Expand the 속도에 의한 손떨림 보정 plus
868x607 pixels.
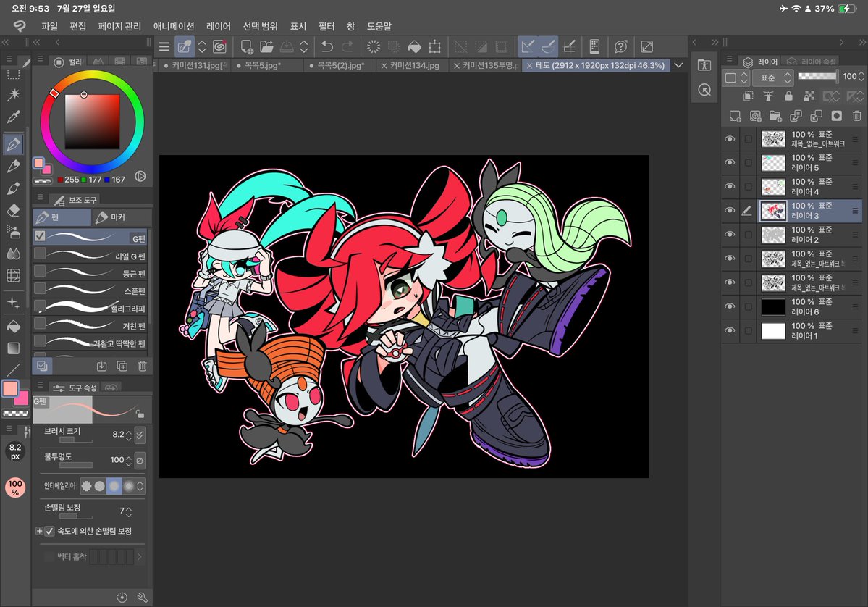(x=39, y=531)
